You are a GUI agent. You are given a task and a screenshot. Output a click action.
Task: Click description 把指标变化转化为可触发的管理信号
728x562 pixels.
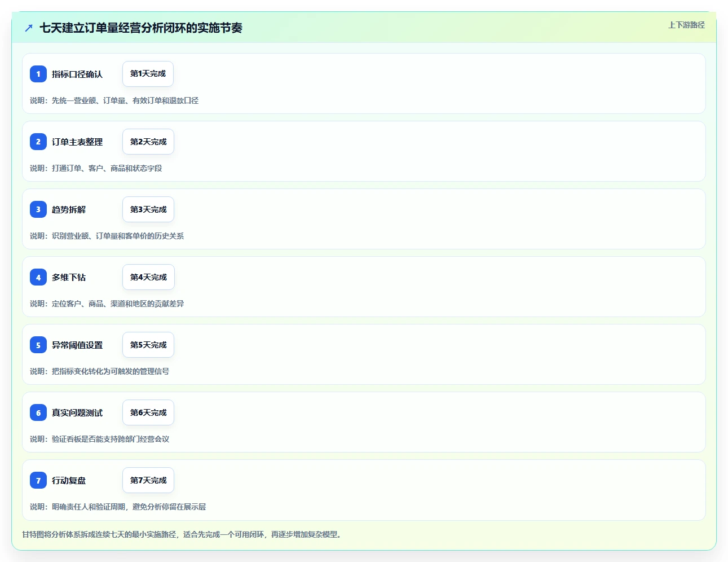(x=111, y=371)
